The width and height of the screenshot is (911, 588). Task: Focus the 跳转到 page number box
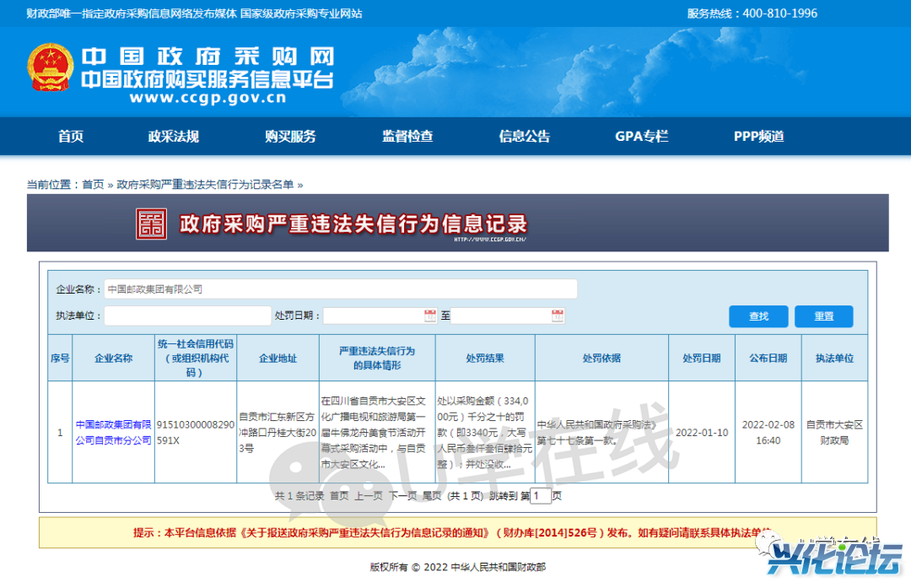click(541, 495)
